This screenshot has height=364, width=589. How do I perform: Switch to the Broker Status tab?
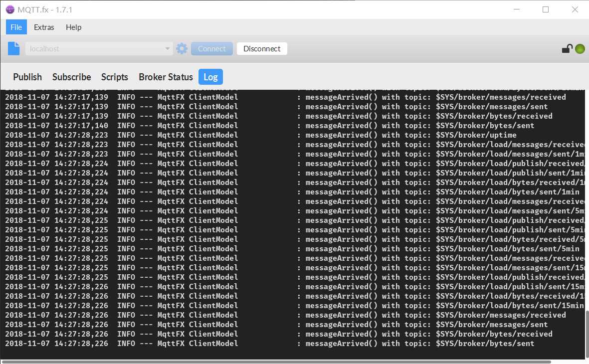coord(166,77)
